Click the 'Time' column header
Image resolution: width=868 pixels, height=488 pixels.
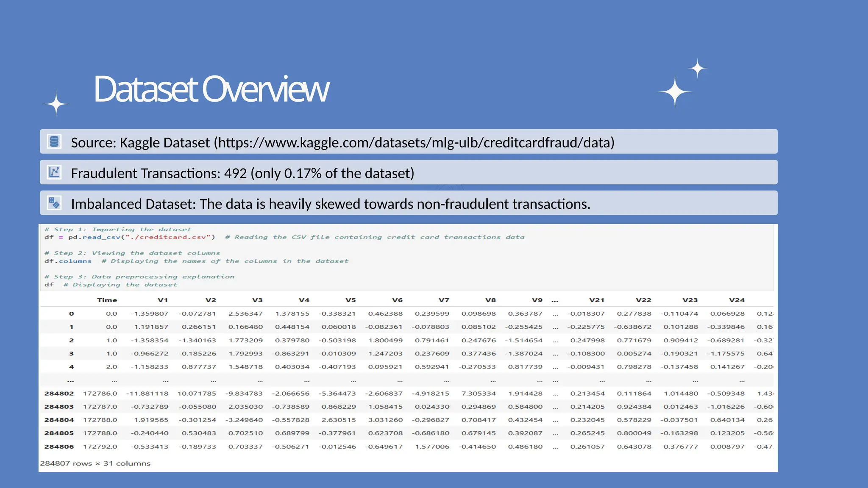click(107, 300)
